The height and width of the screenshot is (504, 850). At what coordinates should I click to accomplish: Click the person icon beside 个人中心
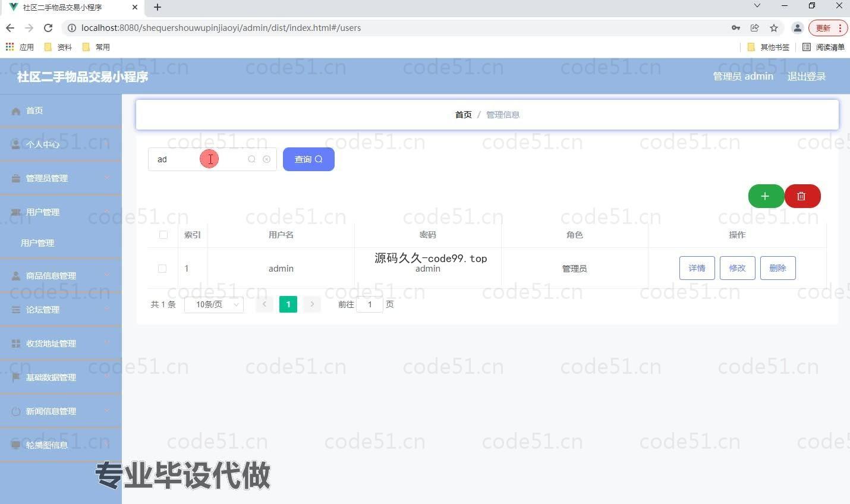coord(16,144)
